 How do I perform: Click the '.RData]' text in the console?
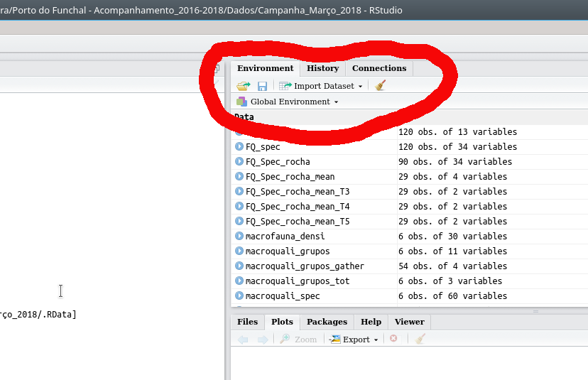click(59, 315)
